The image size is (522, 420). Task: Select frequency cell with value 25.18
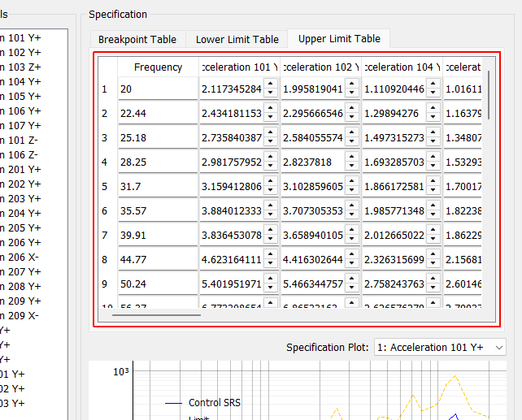(158, 137)
